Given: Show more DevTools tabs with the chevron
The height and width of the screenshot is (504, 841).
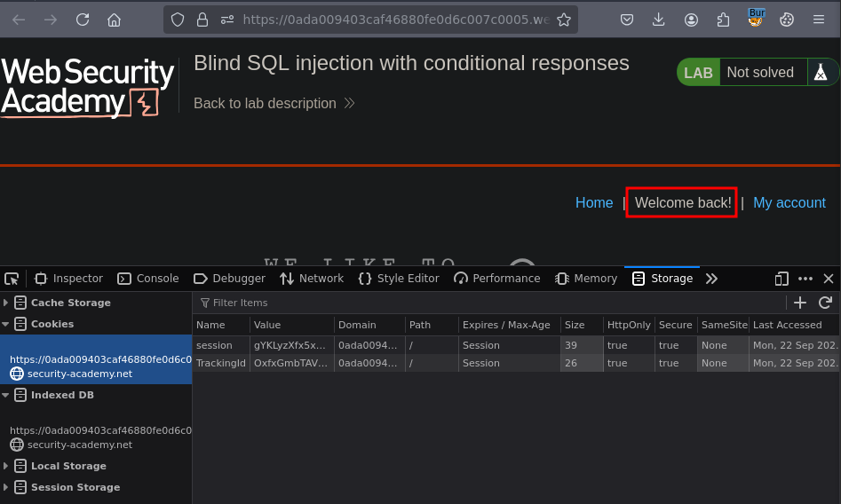Looking at the screenshot, I should (711, 279).
